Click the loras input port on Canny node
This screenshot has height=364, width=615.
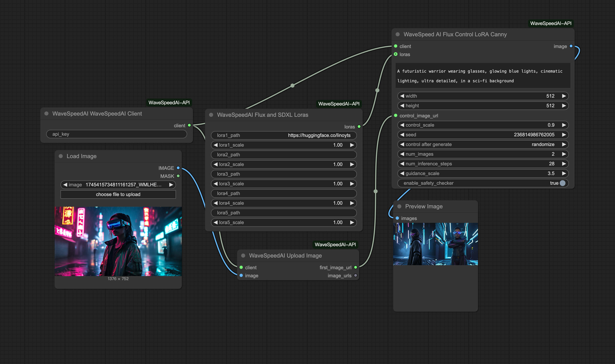click(x=396, y=54)
